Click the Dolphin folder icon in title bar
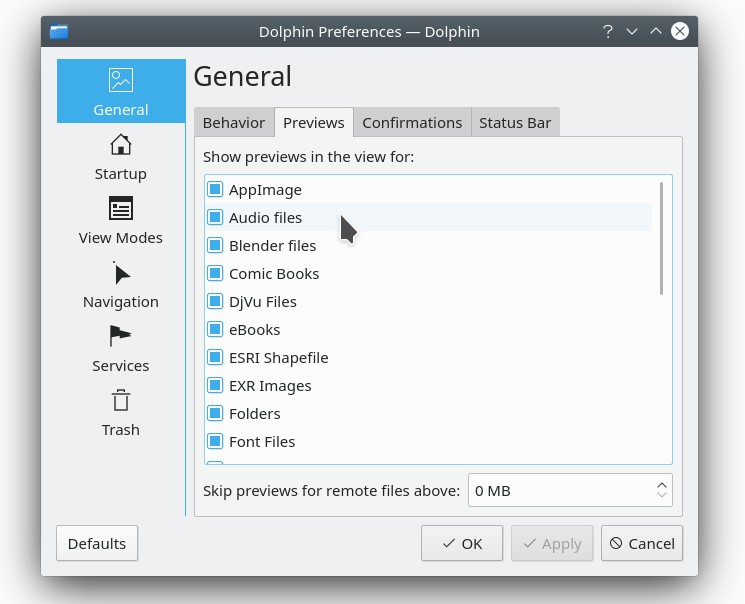The image size is (745, 604). click(x=59, y=31)
